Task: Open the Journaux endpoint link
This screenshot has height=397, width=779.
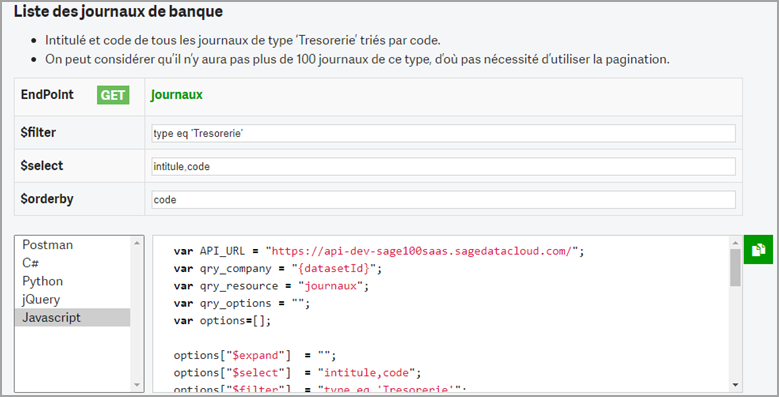Action: pyautogui.click(x=177, y=94)
